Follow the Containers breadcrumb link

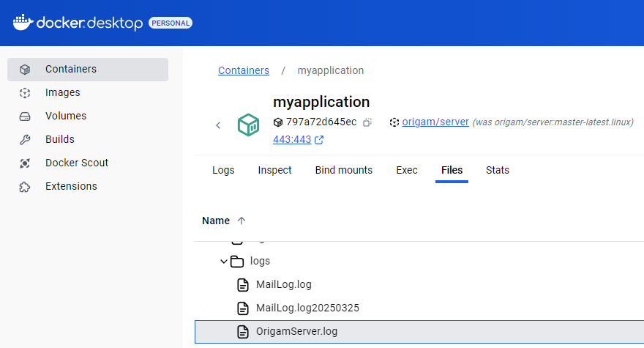pos(244,70)
